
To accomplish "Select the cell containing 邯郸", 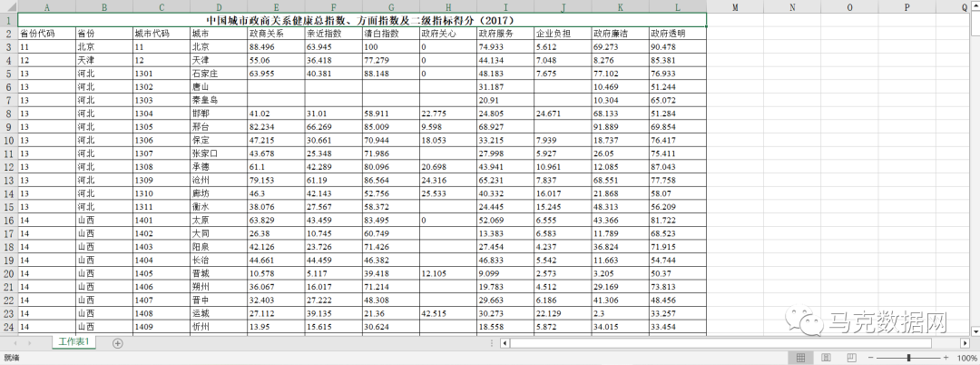I will coord(219,113).
